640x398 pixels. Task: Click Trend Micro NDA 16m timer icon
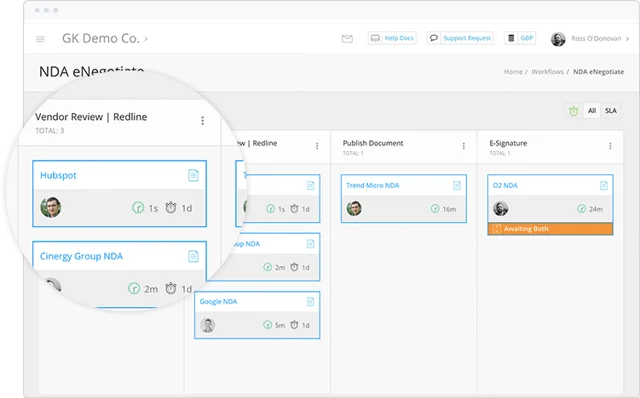point(435,209)
